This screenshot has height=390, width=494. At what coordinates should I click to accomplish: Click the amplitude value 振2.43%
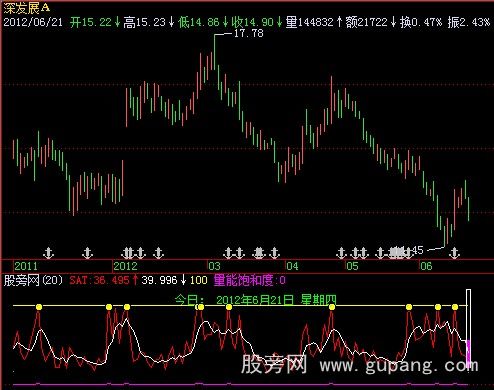(x=469, y=22)
